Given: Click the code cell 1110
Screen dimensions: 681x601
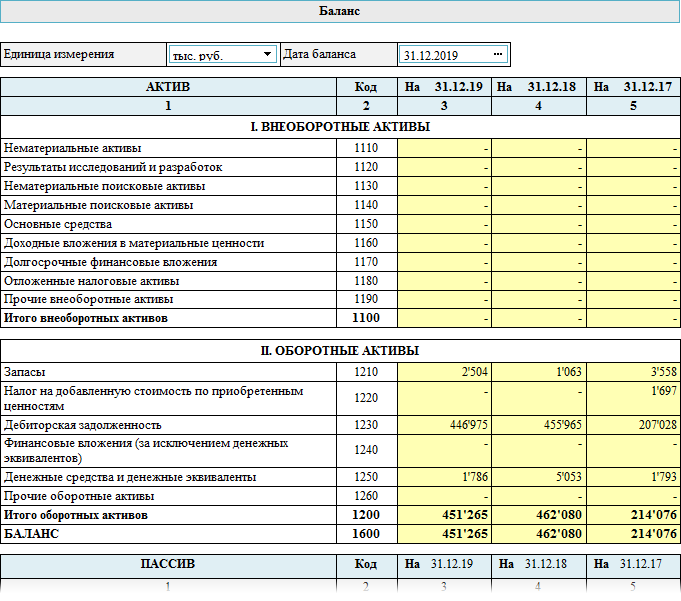Looking at the screenshot, I should [366, 148].
